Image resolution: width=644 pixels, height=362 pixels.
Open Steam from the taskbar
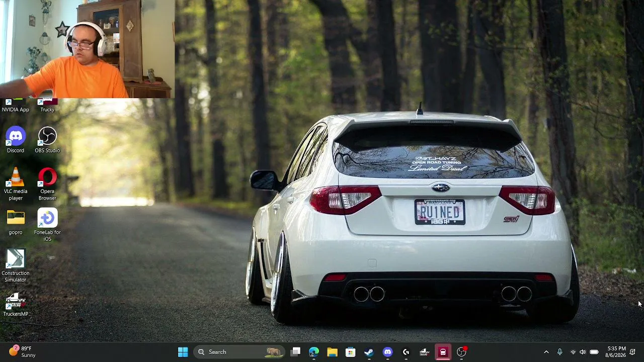click(369, 352)
